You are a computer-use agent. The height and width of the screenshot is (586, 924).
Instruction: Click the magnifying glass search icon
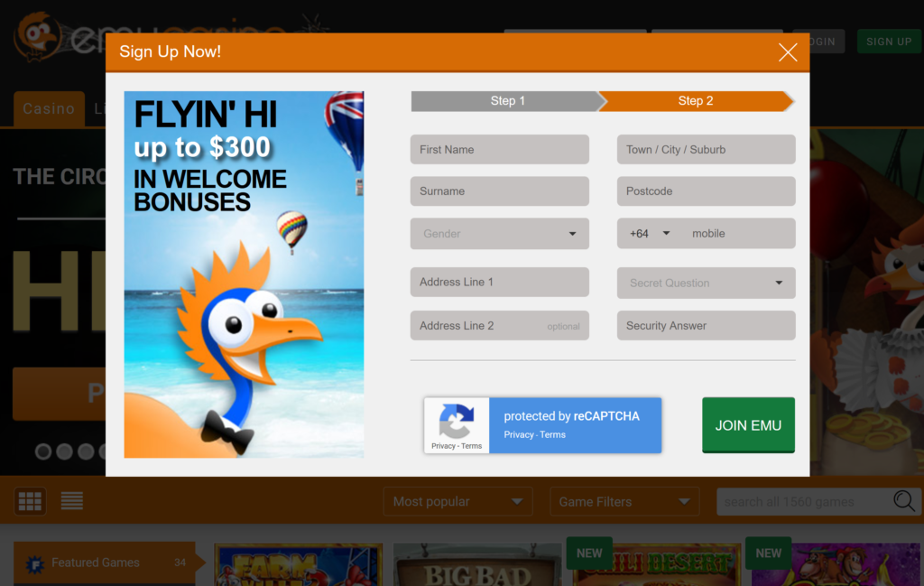tap(904, 501)
